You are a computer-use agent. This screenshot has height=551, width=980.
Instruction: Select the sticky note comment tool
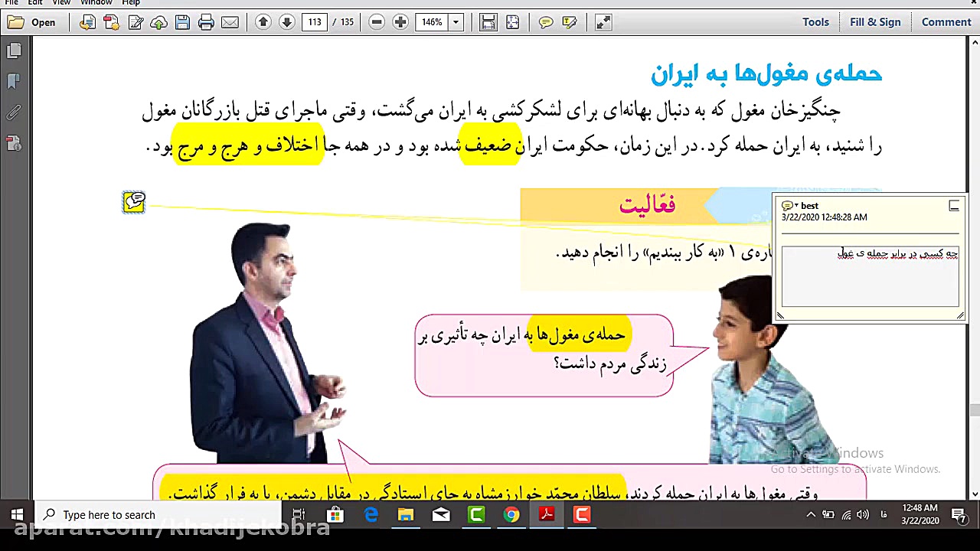(x=545, y=21)
